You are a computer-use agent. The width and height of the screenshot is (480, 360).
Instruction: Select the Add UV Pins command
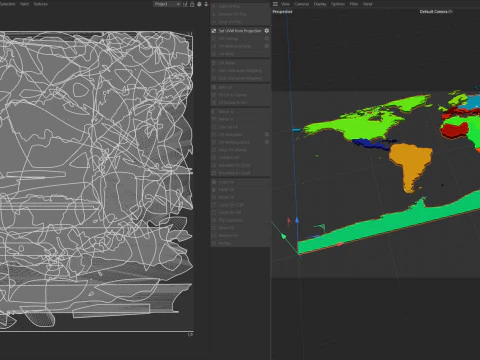tap(240, 6)
